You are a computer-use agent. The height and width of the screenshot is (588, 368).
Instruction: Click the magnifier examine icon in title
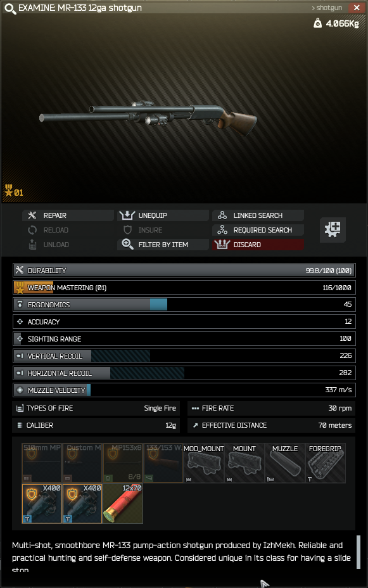coord(10,8)
